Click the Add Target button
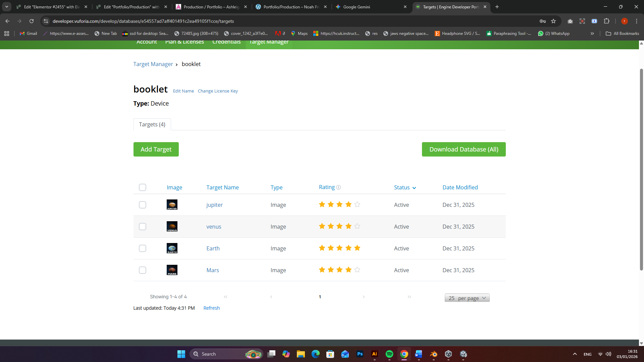Image resolution: width=644 pixels, height=362 pixels. tap(156, 149)
